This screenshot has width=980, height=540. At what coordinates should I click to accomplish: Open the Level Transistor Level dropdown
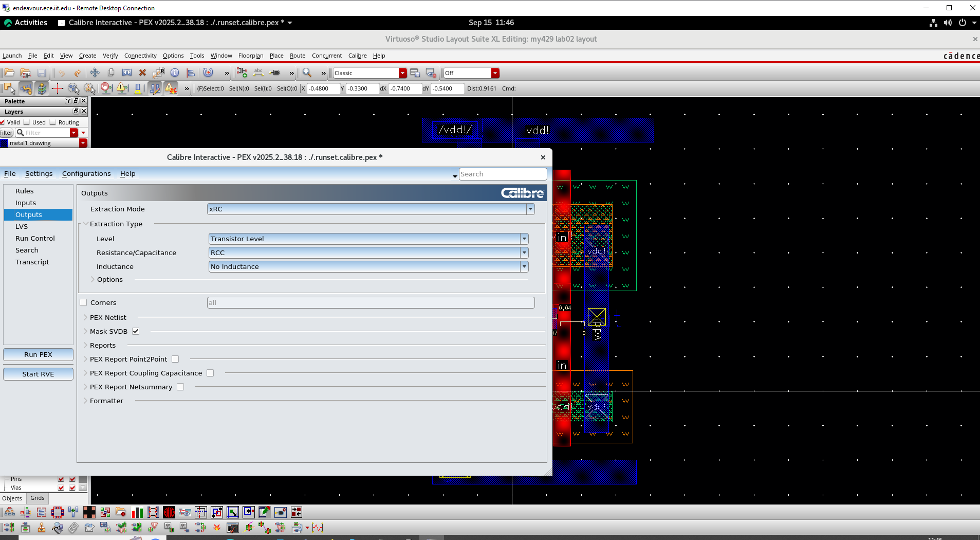click(368, 239)
